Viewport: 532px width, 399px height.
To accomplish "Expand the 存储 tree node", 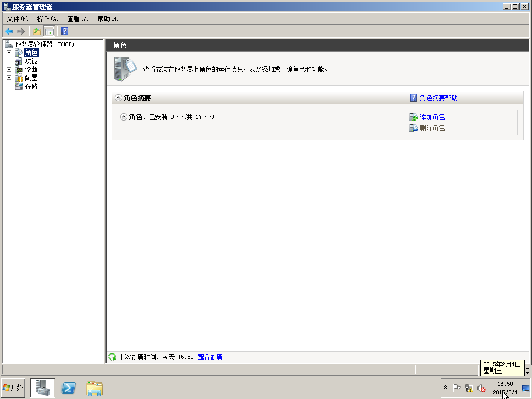I will (9, 86).
